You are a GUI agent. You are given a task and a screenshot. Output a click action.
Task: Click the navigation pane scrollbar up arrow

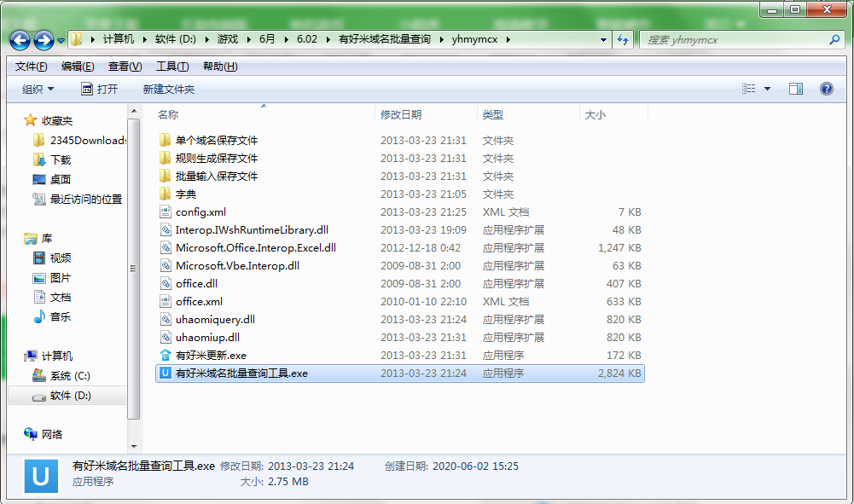(x=134, y=111)
